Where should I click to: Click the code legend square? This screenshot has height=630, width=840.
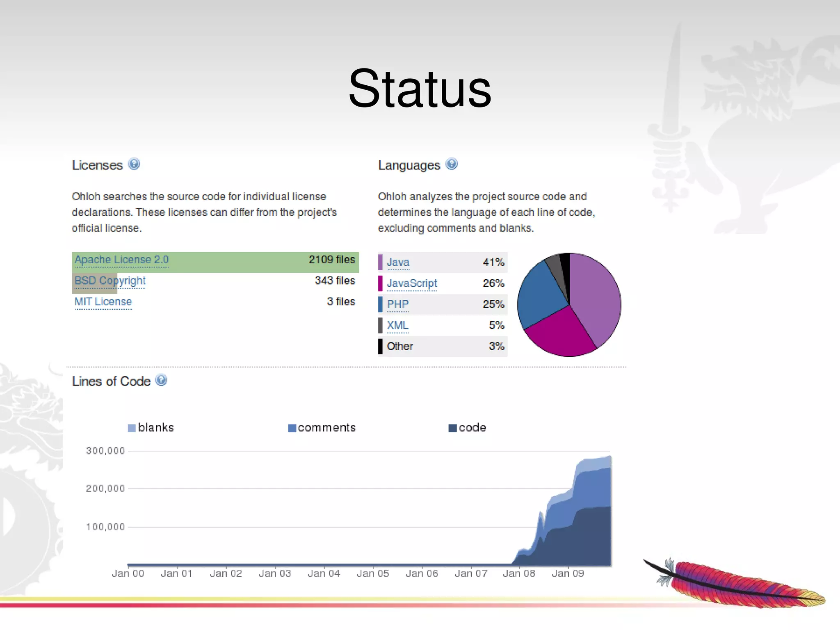click(x=452, y=428)
